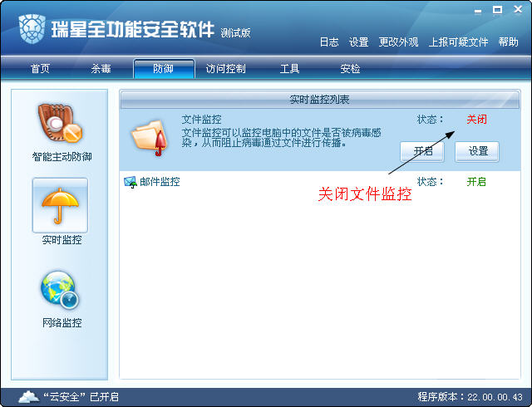This screenshot has height=407, width=532.
Task: Switch to the 杀毒 tab
Action: point(101,69)
